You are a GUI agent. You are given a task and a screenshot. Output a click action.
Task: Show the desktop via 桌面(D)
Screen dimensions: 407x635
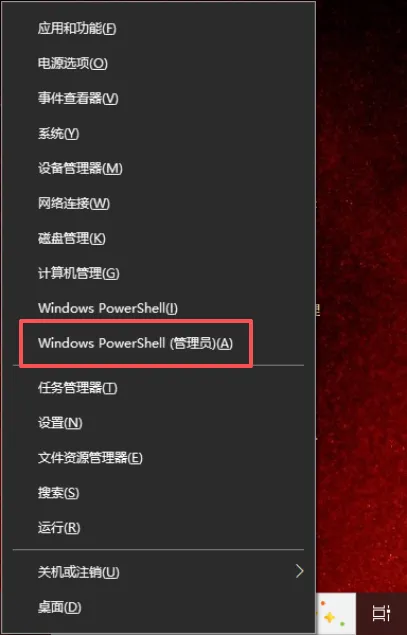pos(158,607)
